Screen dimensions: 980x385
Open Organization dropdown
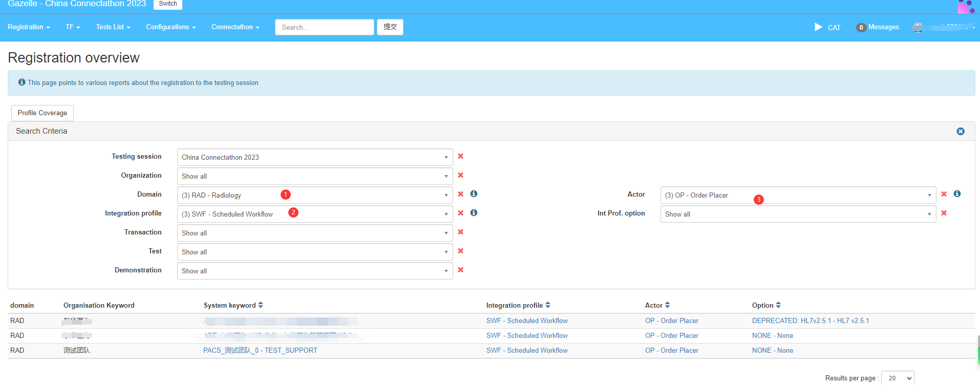315,176
